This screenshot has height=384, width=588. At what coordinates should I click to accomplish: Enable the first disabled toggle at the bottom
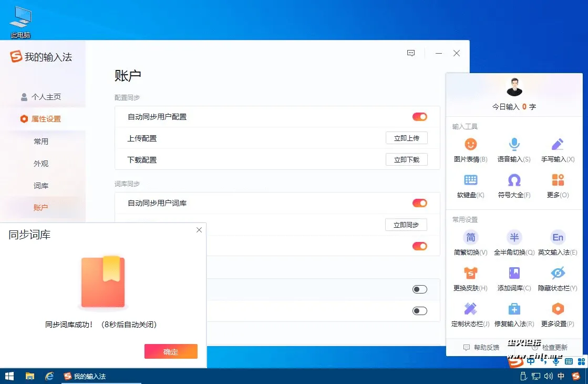419,289
